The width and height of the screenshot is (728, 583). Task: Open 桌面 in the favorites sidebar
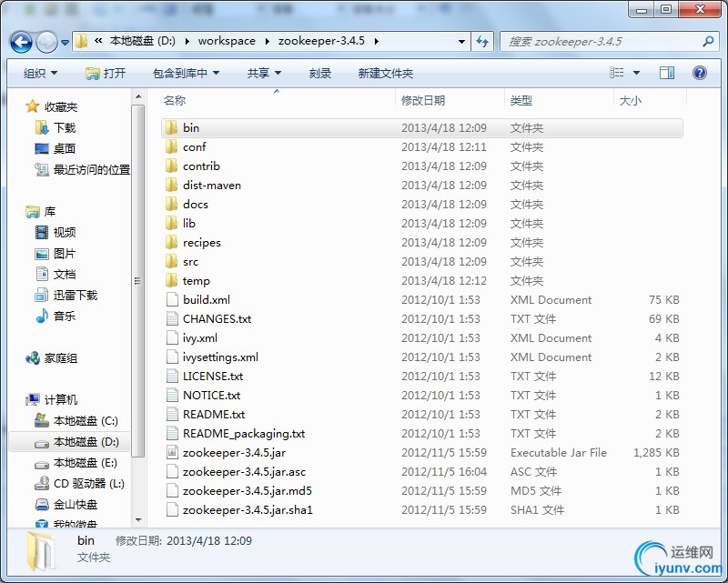(x=56, y=148)
